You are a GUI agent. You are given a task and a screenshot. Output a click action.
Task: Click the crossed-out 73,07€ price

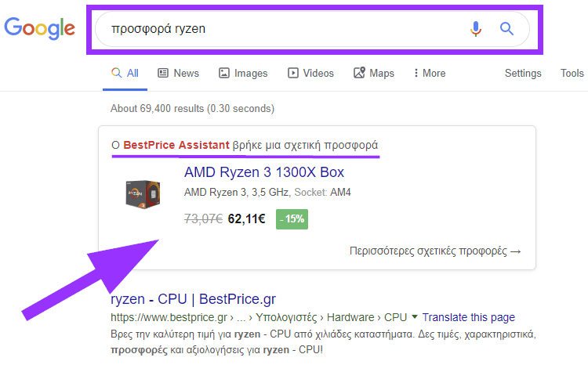coord(203,219)
